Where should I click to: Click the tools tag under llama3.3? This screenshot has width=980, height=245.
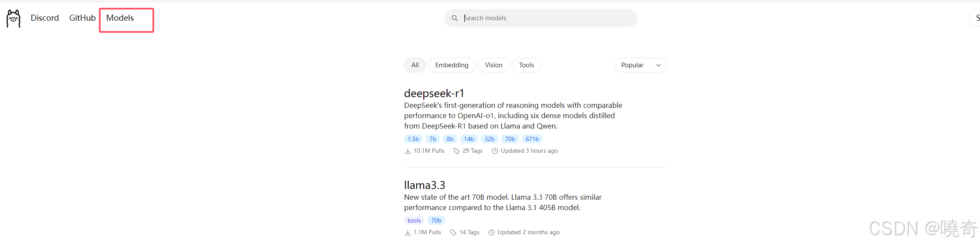click(414, 220)
